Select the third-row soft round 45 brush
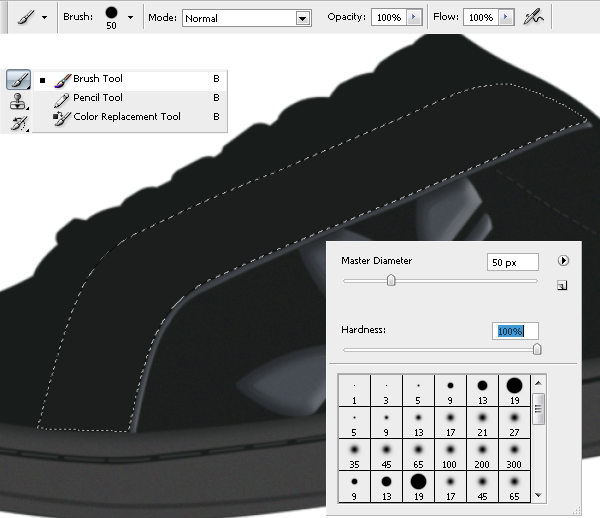 (x=386, y=455)
